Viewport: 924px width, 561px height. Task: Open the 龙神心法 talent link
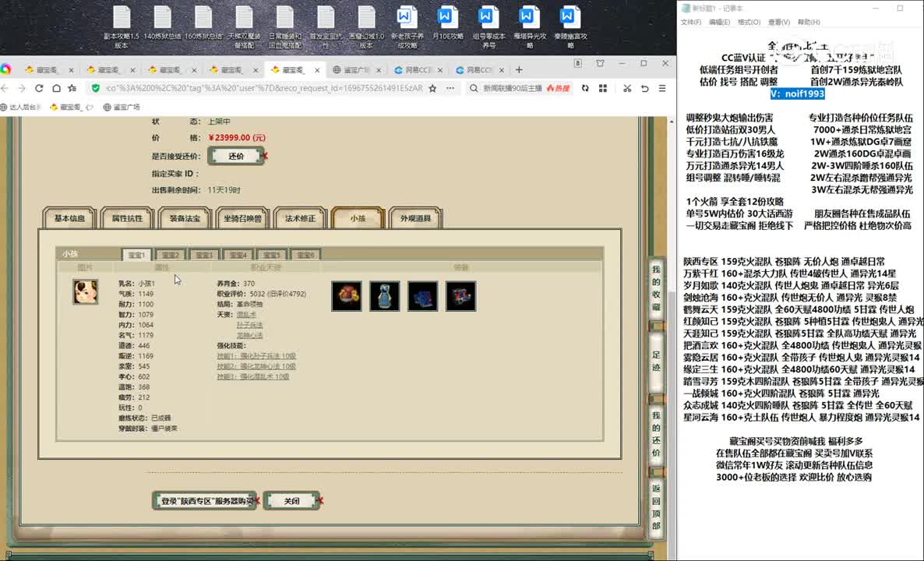[249, 335]
